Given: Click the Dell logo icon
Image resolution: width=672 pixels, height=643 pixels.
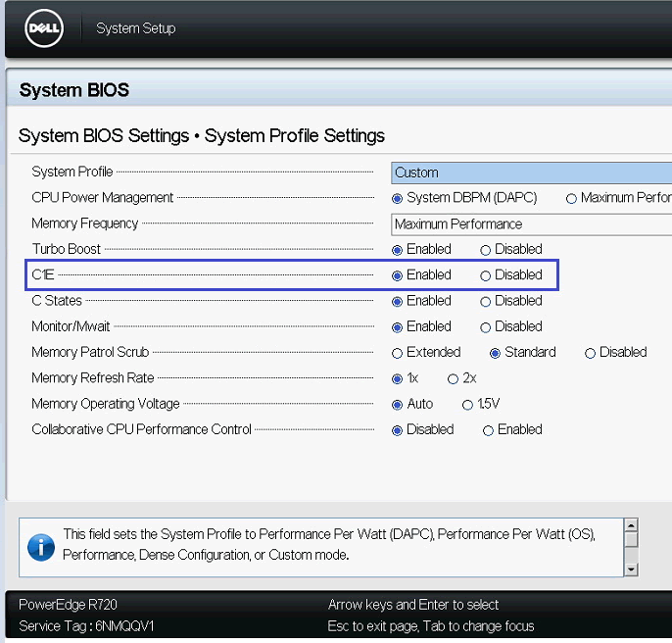Looking at the screenshot, I should pos(44,28).
